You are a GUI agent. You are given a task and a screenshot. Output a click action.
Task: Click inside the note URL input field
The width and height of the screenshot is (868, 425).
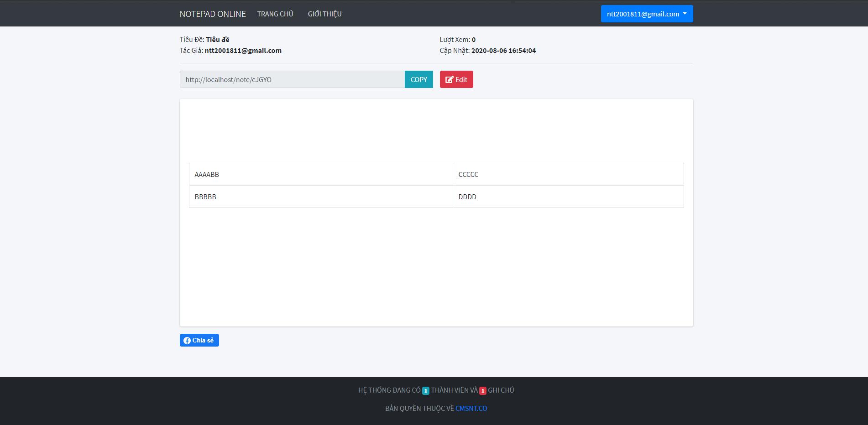292,79
